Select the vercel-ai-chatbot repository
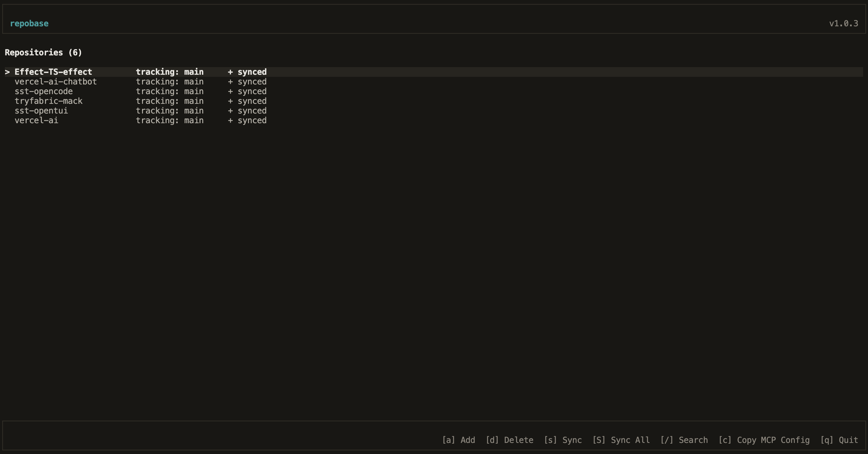The image size is (868, 454). point(56,82)
